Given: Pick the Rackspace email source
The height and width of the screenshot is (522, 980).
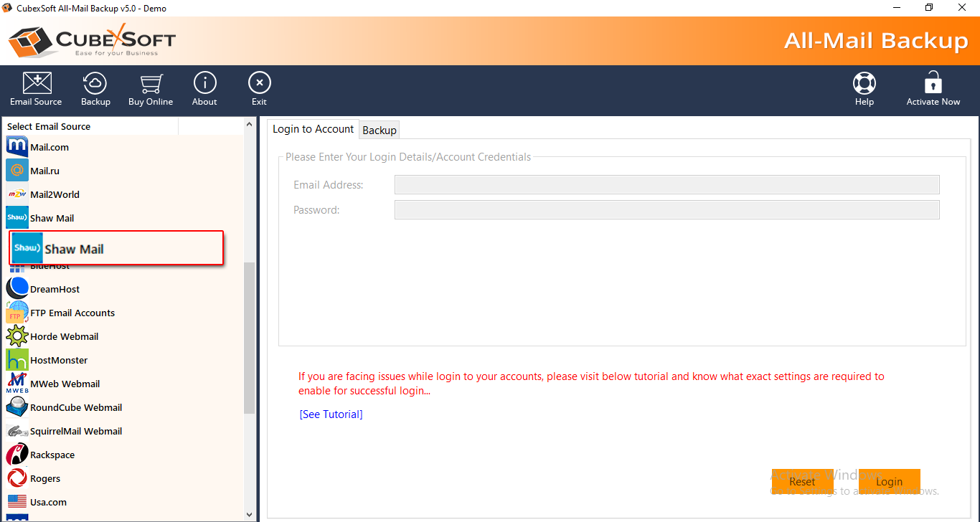Looking at the screenshot, I should [52, 455].
